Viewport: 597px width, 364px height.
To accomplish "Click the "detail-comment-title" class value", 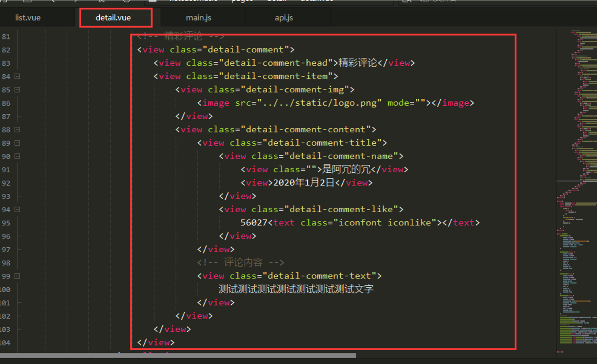I will (x=322, y=143).
